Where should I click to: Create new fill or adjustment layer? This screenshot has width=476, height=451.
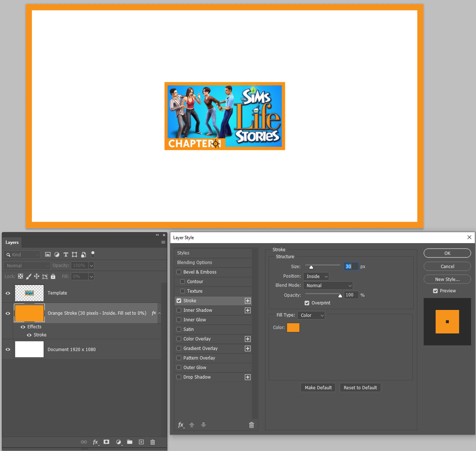coord(118,442)
